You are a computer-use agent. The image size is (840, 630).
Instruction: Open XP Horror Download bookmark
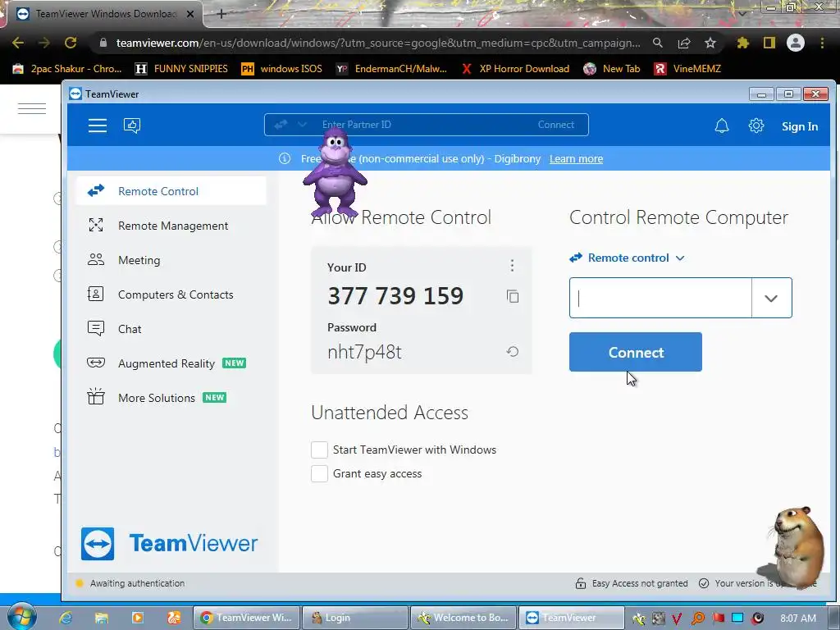(515, 69)
